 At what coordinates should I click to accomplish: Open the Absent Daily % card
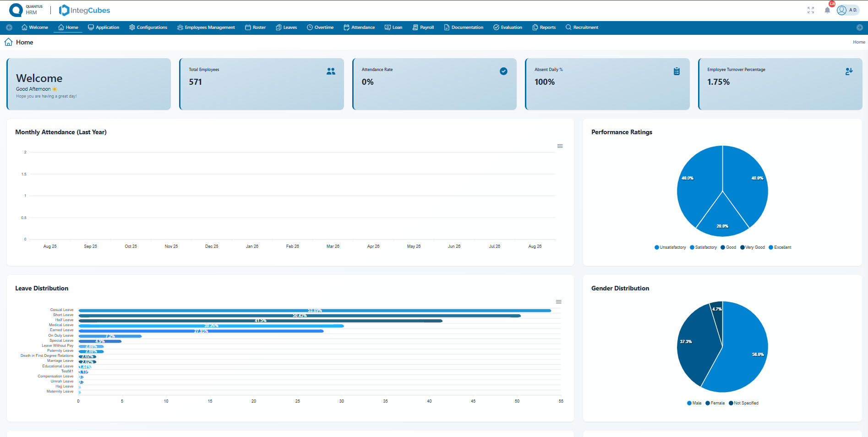(x=607, y=84)
